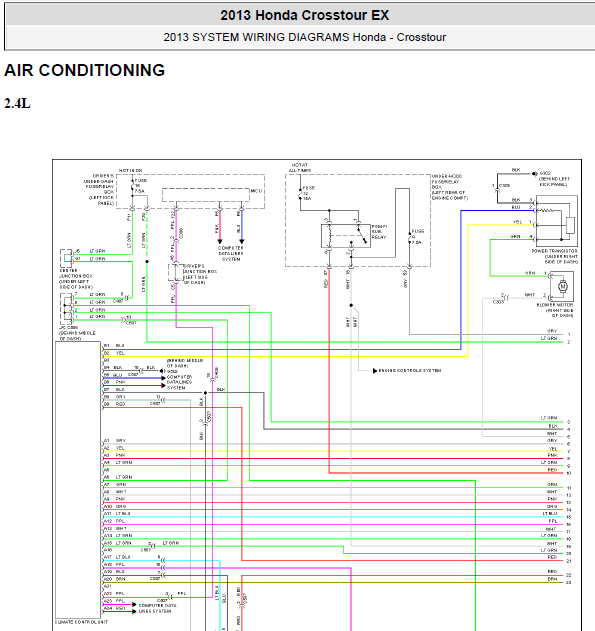Viewport: 595px width, 631px height.
Task: Select "COMPUTER DATA LINES SYSTEM" beside pin A24
Action: [x=157, y=608]
